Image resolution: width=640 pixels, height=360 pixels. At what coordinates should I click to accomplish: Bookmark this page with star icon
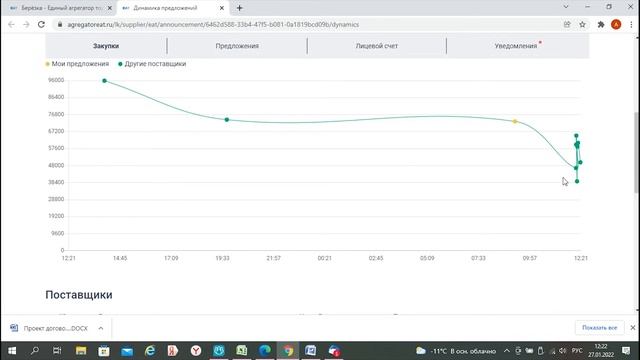tap(582, 24)
